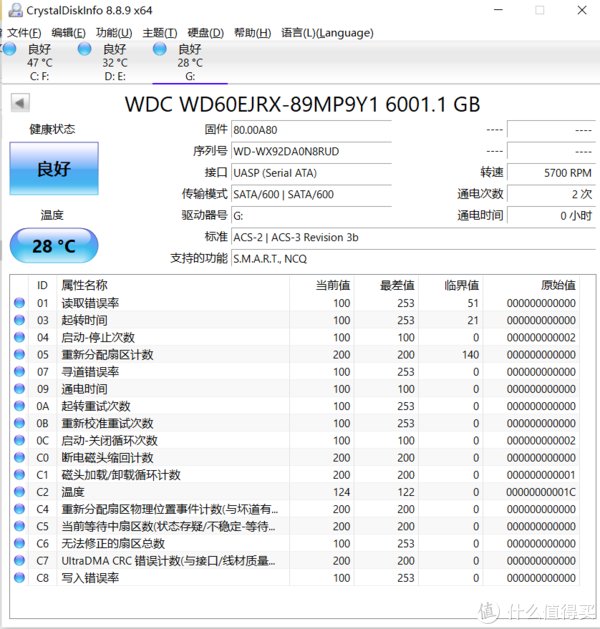Viewport: 600px width, 629px height.
Task: Click status dot for 09 通电时间
Action: pyautogui.click(x=19, y=389)
